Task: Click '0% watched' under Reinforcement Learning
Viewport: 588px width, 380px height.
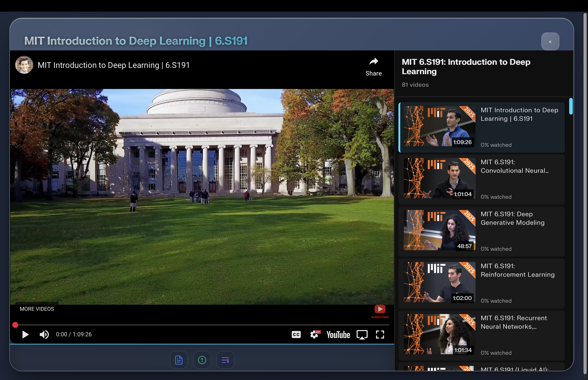Action: (x=496, y=301)
